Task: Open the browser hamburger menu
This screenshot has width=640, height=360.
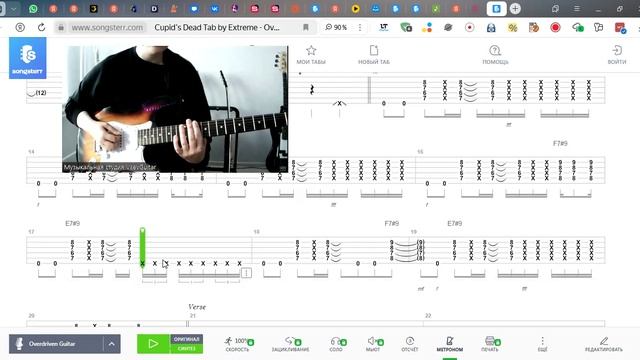Action: [x=577, y=9]
